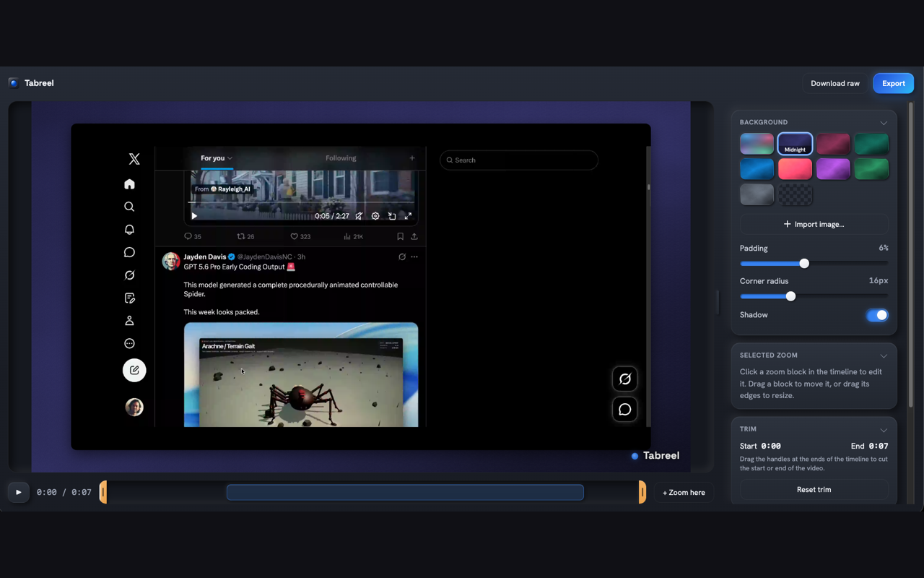Click the floating messages button bottom right

click(x=625, y=409)
